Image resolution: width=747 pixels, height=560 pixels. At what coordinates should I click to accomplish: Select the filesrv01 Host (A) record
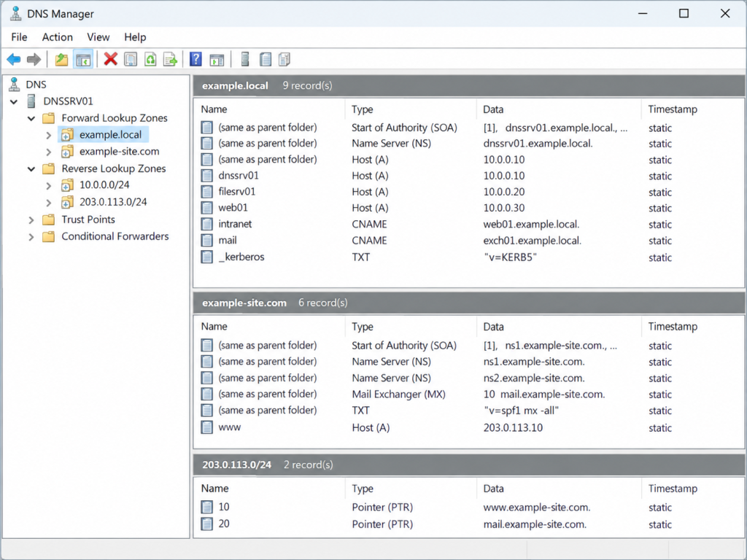(x=469, y=192)
